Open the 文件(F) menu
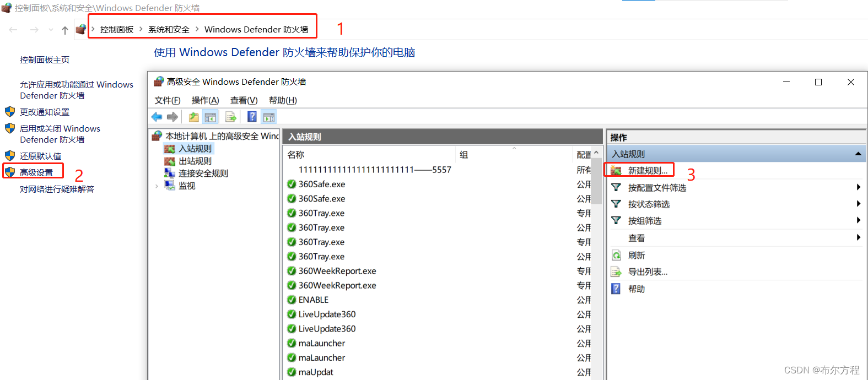Screen dimensions: 868x380 (x=168, y=100)
